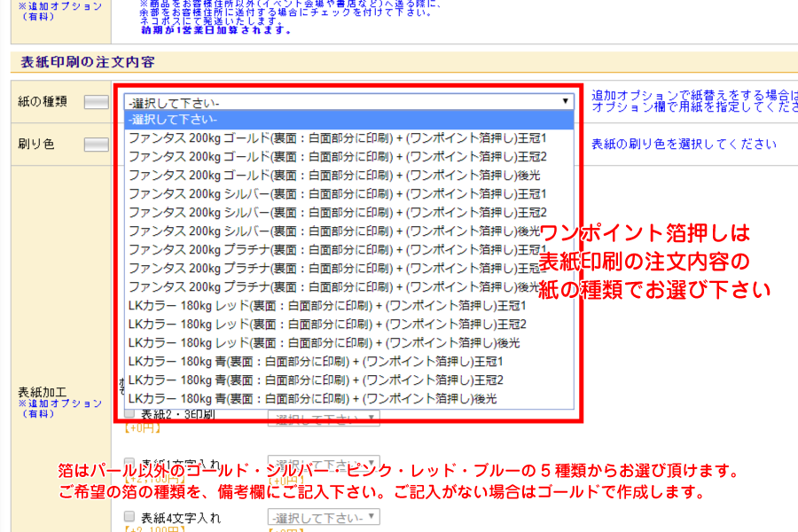Viewport: 798px width, 532px height.
Task: Open dropdown next to 表紙4文字入れ
Action: tap(324, 517)
